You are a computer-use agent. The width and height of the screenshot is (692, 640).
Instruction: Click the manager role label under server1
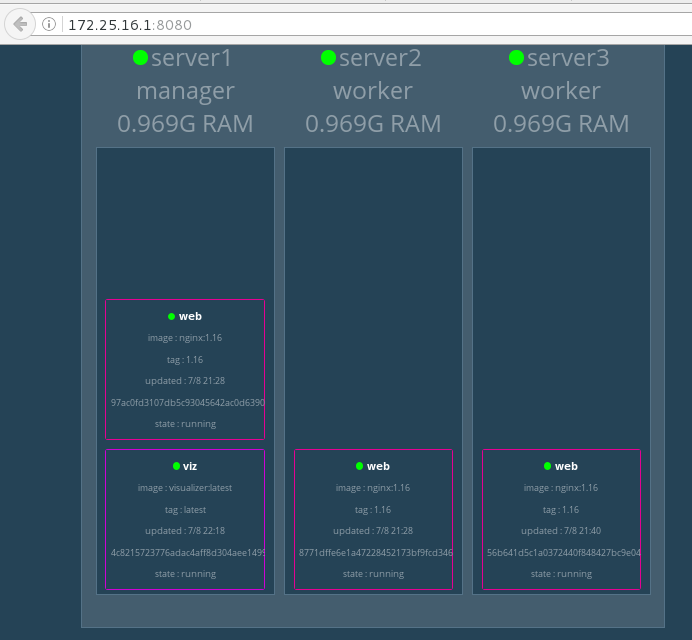click(x=185, y=92)
